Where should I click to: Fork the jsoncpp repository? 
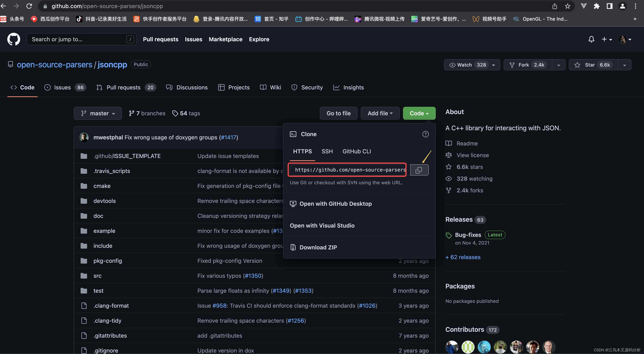point(528,65)
